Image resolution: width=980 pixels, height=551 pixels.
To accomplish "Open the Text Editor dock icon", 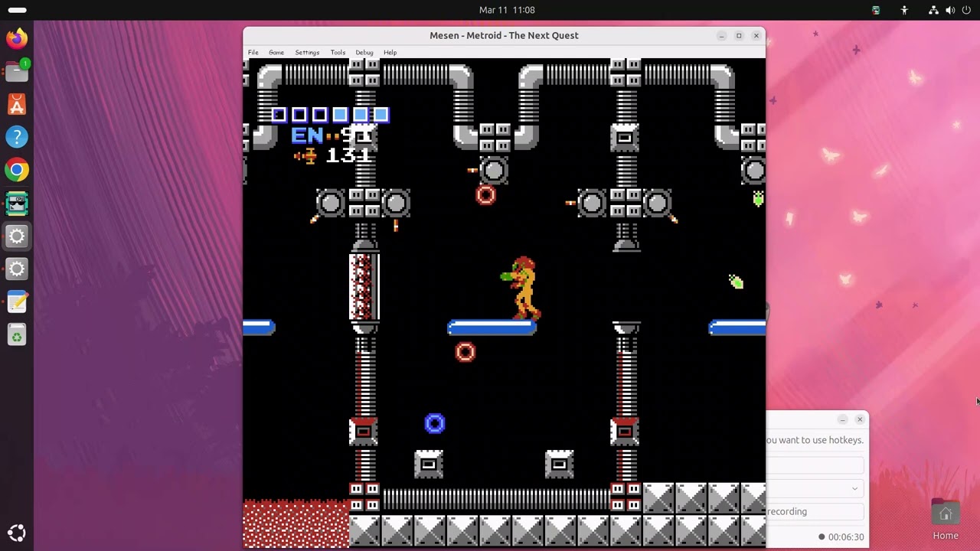I will tap(17, 302).
